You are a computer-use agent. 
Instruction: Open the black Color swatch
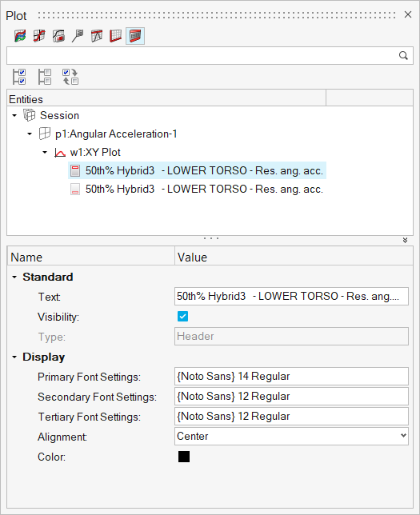[x=184, y=457]
